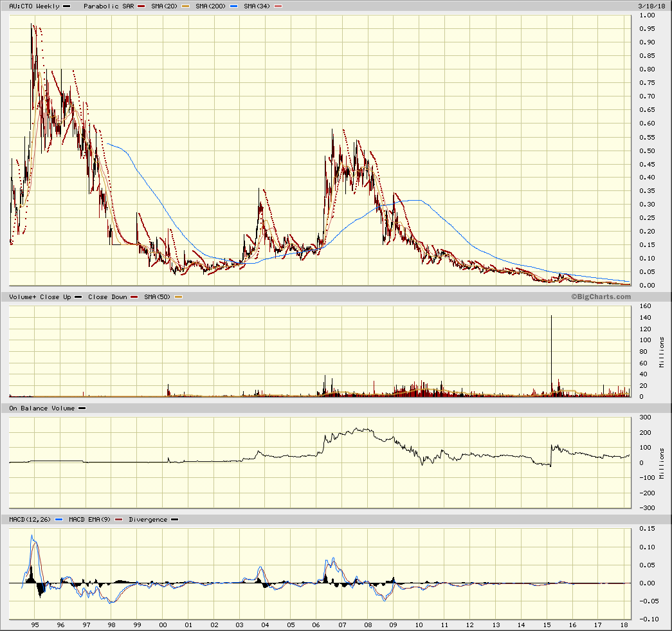Select the MACD EMA(9) legend label
The image size is (672, 631).
89,520
